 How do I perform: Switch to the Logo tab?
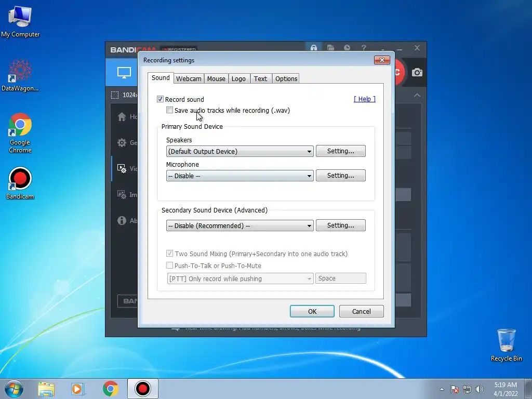[239, 79]
